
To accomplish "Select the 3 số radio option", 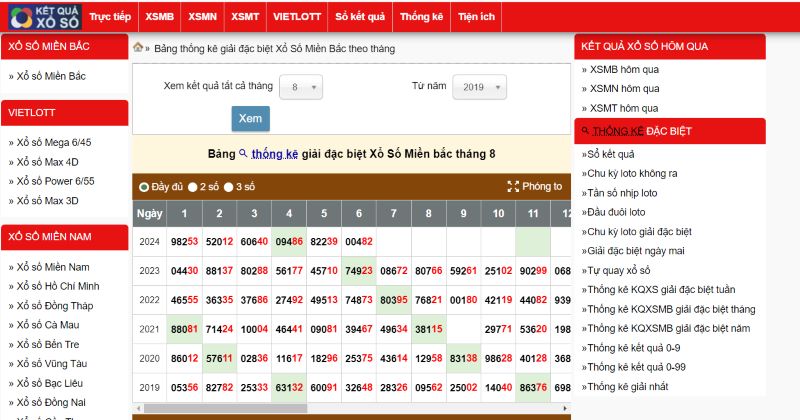I will (229, 187).
